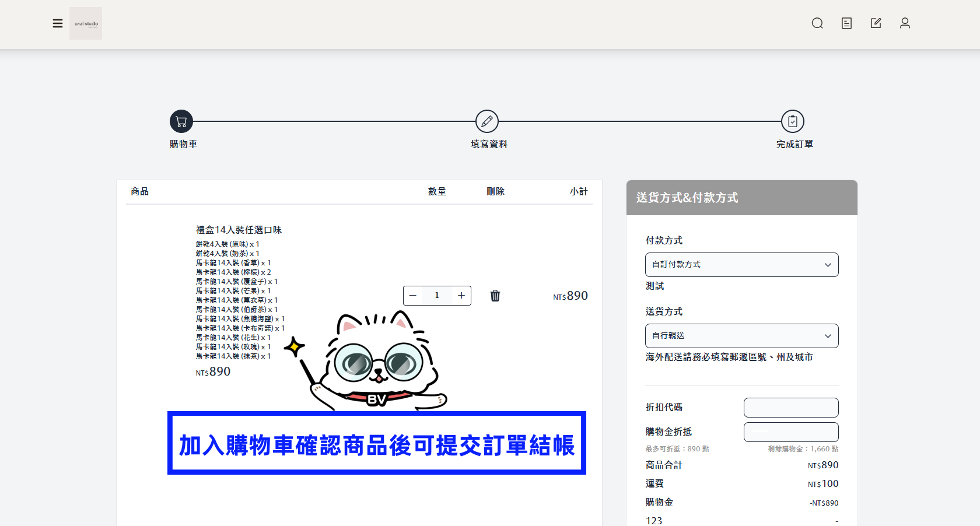Image resolution: width=980 pixels, height=526 pixels.
Task: Click the 測試 payment note text
Action: coord(654,286)
